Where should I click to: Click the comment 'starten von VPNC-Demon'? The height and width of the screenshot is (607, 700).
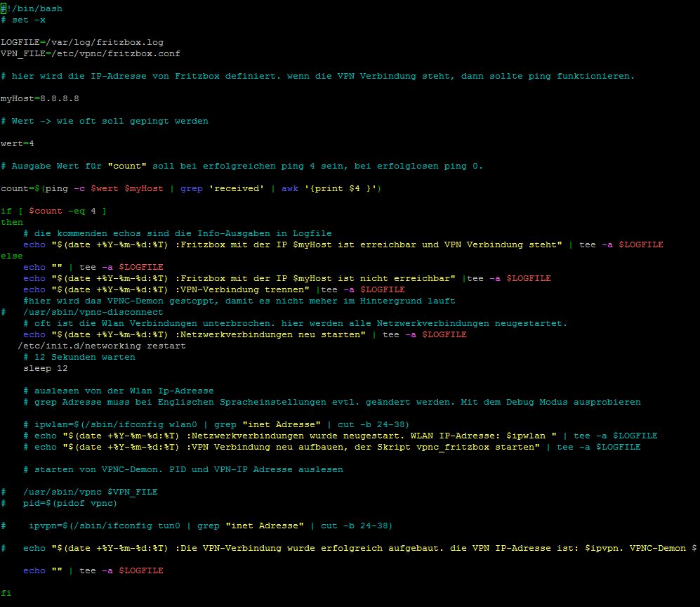pos(183,469)
